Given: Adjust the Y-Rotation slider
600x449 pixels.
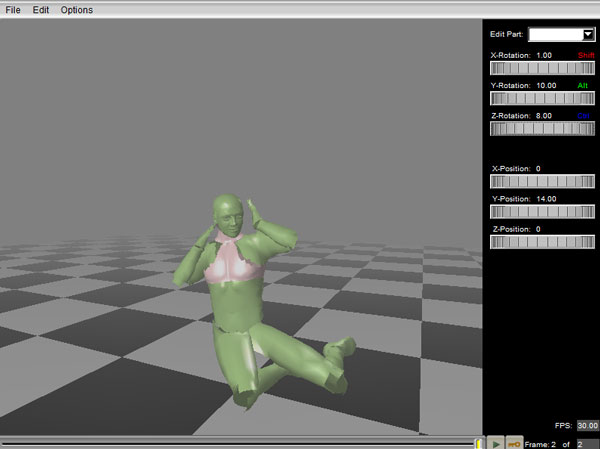Looking at the screenshot, I should click(542, 98).
